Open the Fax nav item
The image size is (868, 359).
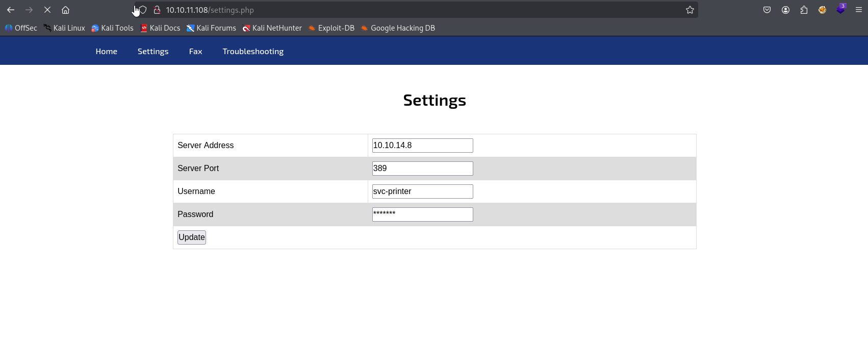point(196,52)
